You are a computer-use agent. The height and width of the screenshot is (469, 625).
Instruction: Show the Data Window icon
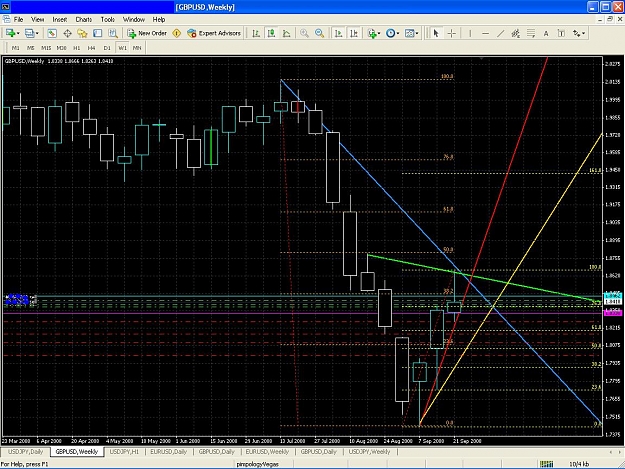pos(67,33)
